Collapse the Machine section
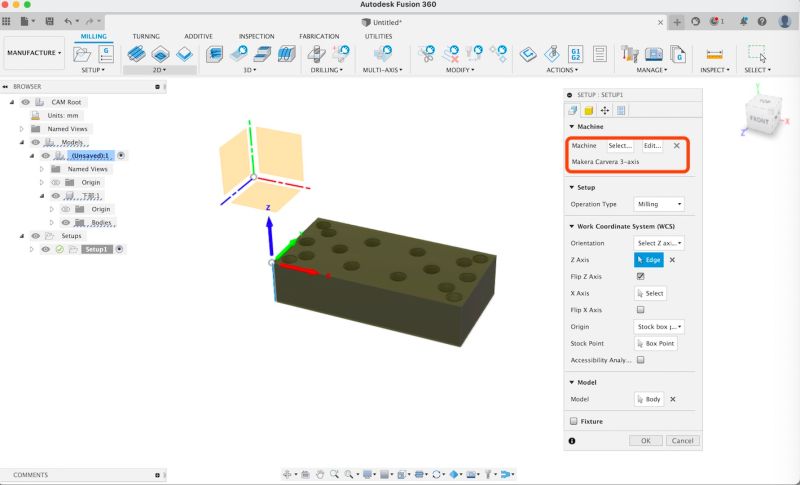 pos(571,126)
